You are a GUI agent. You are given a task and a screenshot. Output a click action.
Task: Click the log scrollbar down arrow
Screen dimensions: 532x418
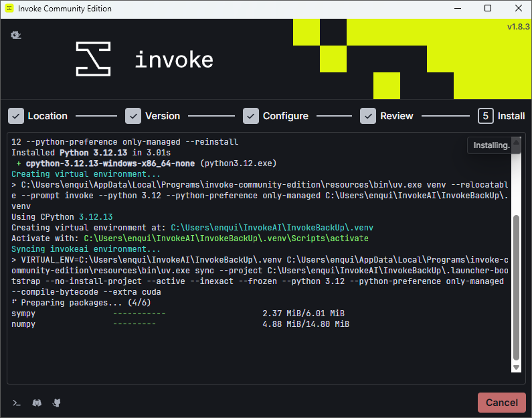[516, 367]
